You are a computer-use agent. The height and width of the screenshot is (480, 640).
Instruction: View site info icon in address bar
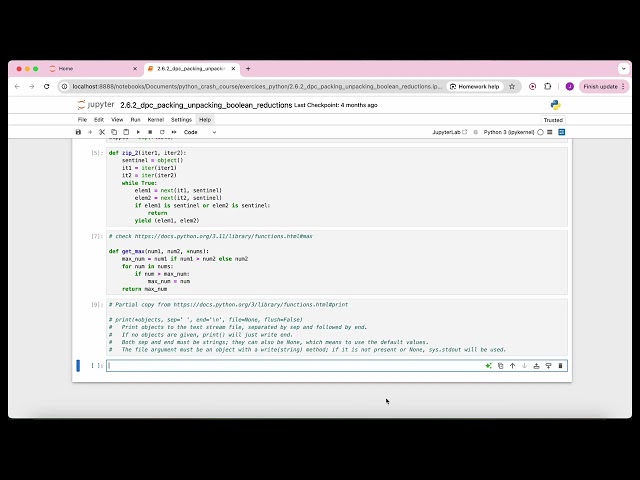coord(64,87)
